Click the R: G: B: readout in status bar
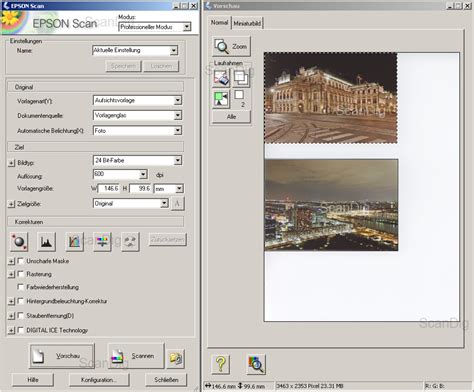The width and height of the screenshot is (474, 392). [x=435, y=386]
